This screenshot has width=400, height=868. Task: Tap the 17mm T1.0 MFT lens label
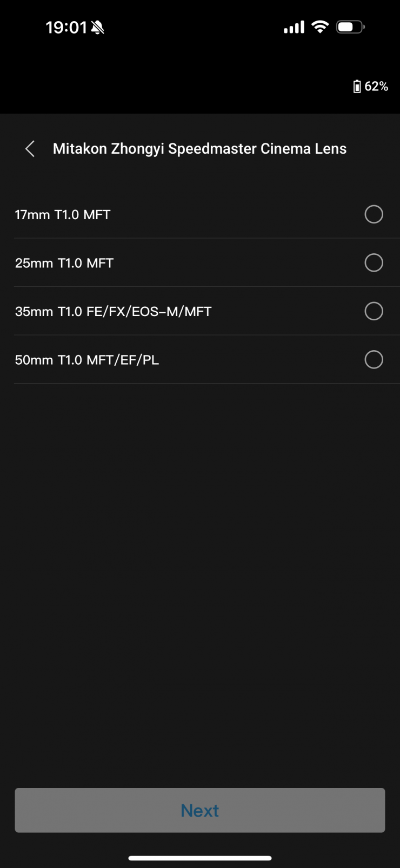[63, 215]
